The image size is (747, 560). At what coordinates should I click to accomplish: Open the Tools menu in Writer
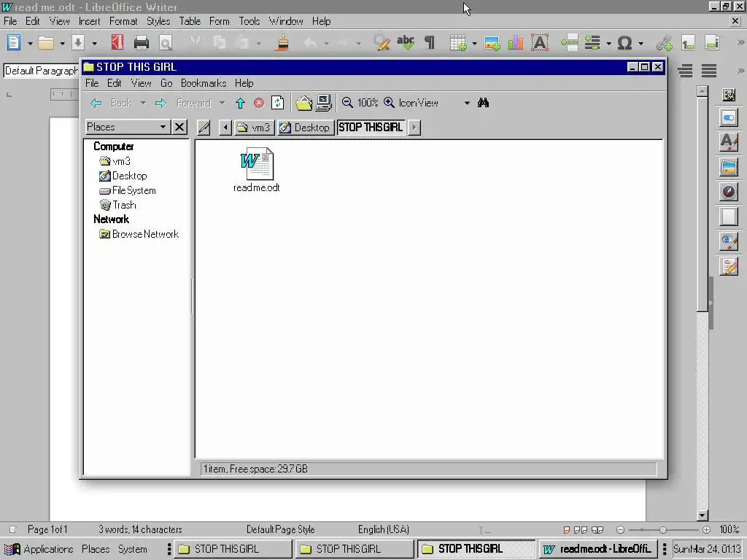coord(249,21)
